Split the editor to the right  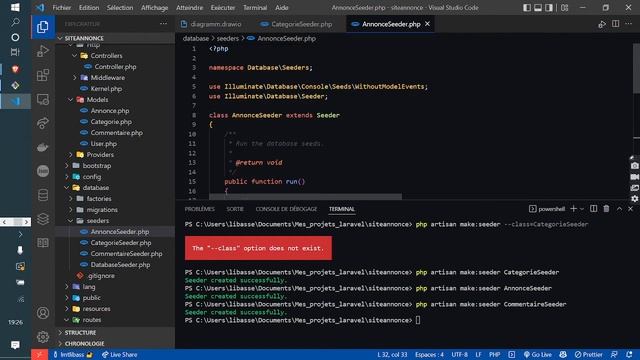[615, 24]
